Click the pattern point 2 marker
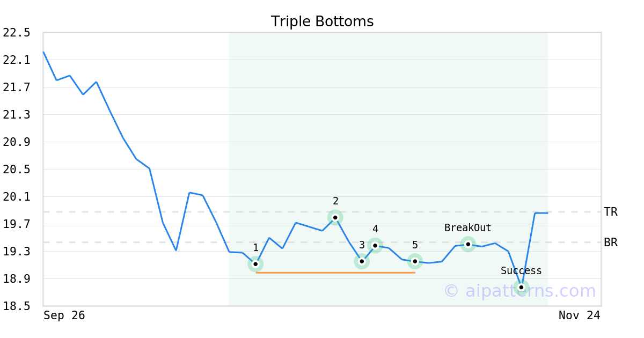The width and height of the screenshot is (644, 338). click(x=335, y=217)
